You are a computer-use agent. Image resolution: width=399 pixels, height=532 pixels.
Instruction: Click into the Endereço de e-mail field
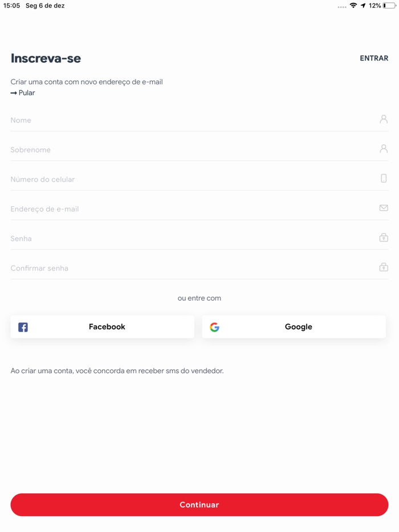pos(188,209)
